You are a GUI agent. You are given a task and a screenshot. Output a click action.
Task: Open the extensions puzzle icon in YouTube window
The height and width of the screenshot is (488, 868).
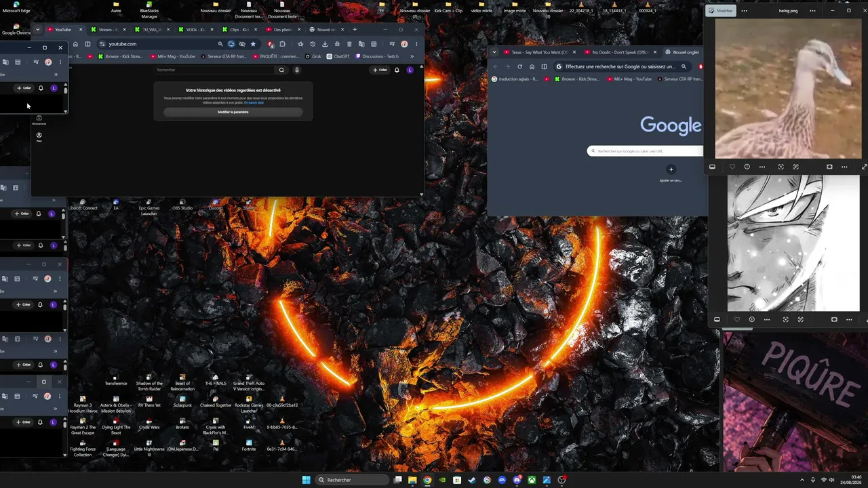pyautogui.click(x=283, y=44)
